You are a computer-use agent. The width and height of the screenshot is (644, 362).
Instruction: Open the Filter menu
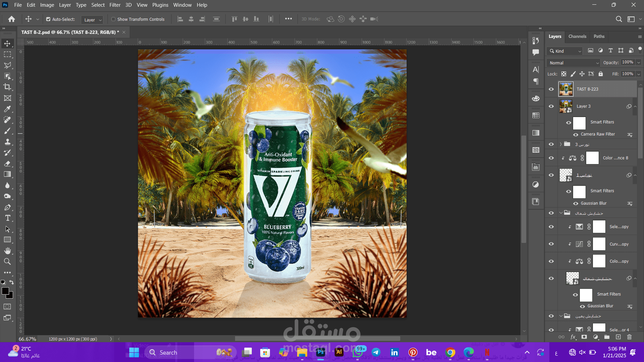point(115,5)
